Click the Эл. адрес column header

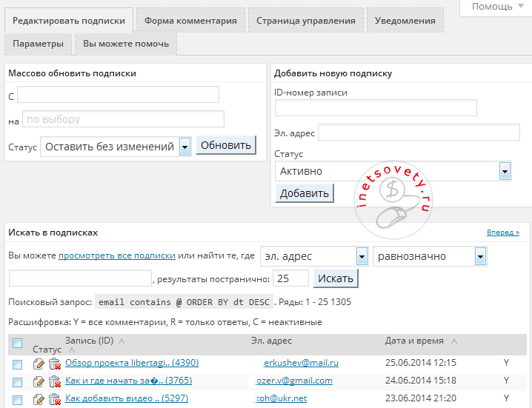271,341
